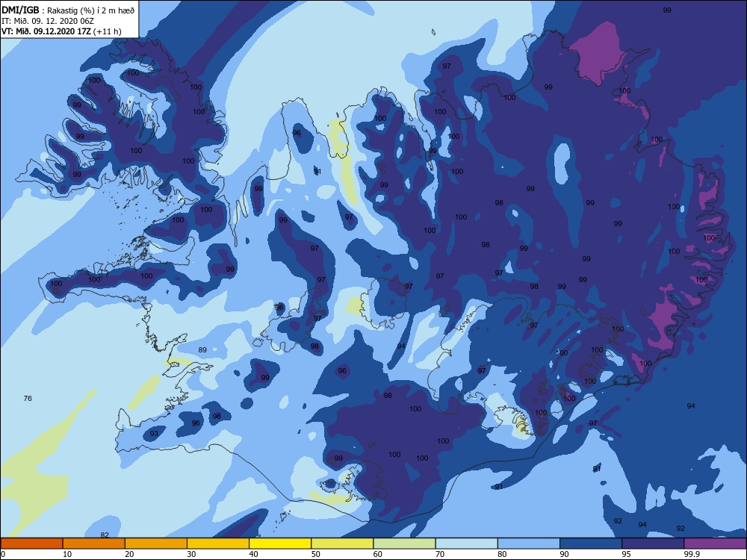Pick the above-99.9 magenta legend swatch
Screen dimensions: 747x560
715,544
